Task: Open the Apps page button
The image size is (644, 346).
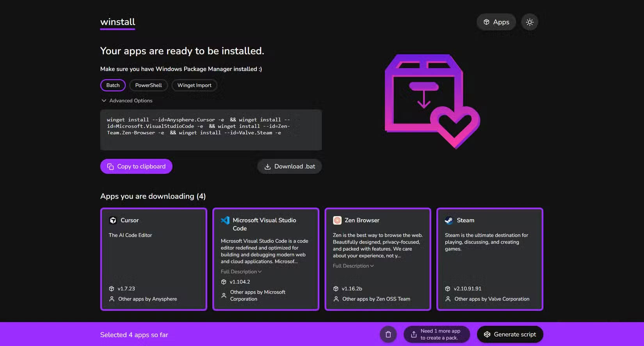Action: [x=496, y=22]
